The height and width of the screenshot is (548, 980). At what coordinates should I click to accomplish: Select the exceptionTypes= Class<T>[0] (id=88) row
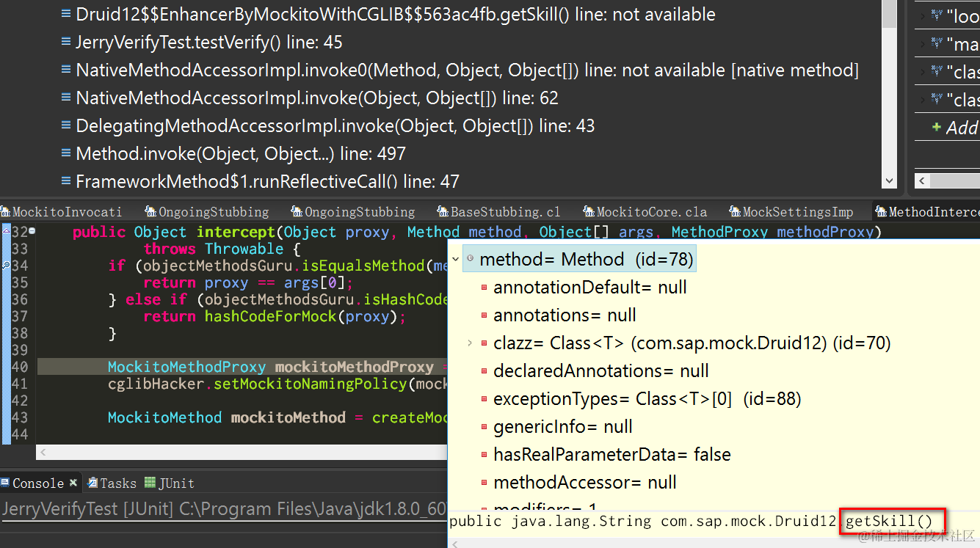click(x=647, y=399)
